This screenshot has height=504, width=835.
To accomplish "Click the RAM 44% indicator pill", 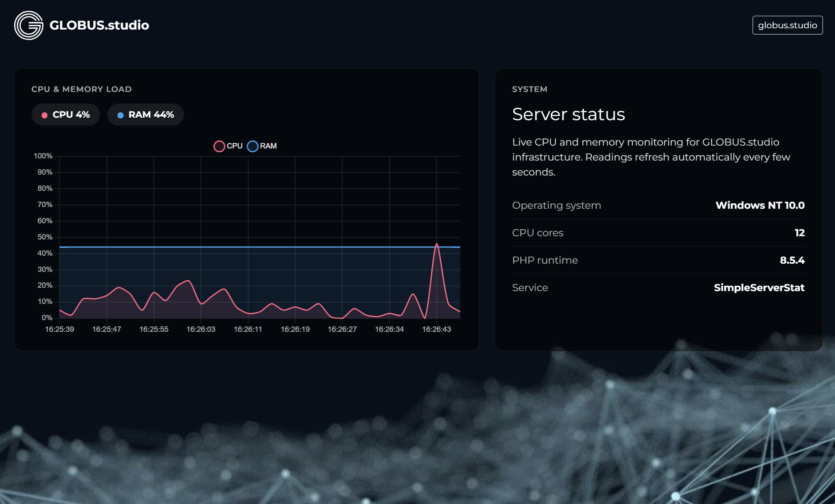I will click(146, 115).
